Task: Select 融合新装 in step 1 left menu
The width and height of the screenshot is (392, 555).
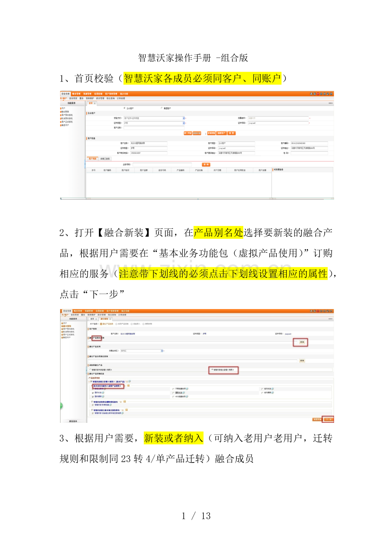Action: click(x=66, y=112)
